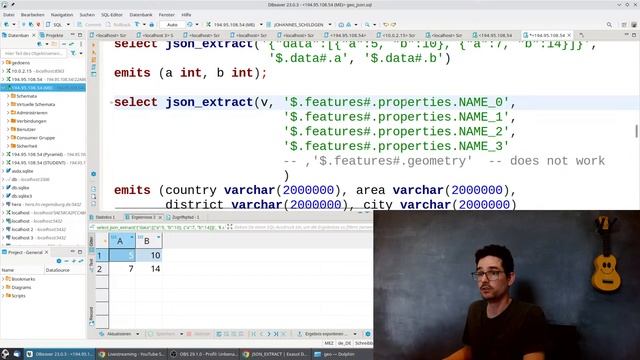Screen dimensions: 640x360
Task: Expand the Verbindungen folder
Action: [8, 121]
